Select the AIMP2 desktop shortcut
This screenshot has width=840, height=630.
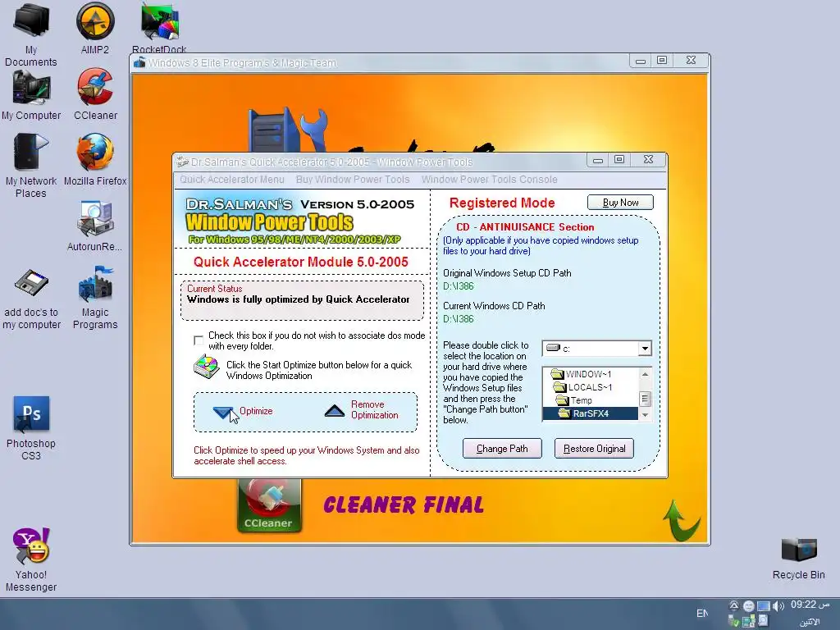coord(95,29)
